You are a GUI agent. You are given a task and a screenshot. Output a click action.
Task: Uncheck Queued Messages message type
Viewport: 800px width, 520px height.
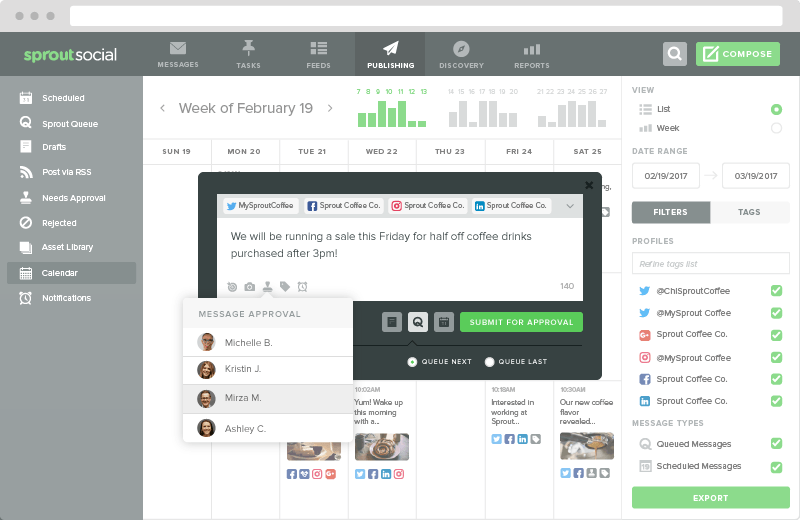[x=777, y=443]
